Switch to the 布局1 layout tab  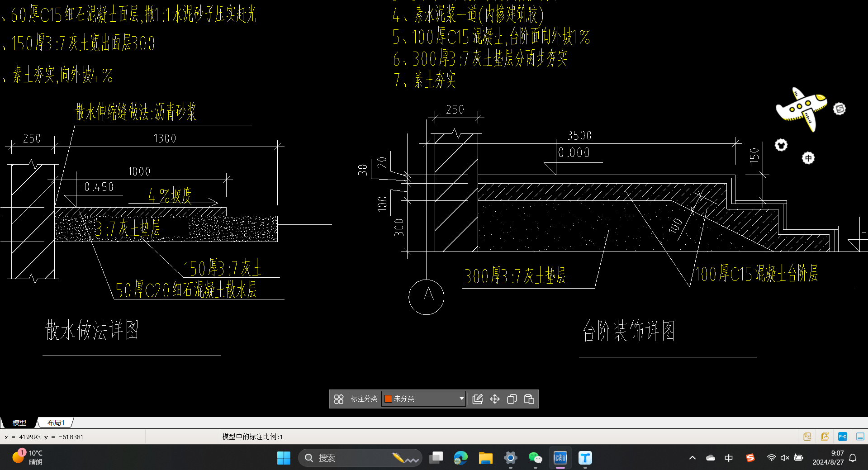(56, 423)
